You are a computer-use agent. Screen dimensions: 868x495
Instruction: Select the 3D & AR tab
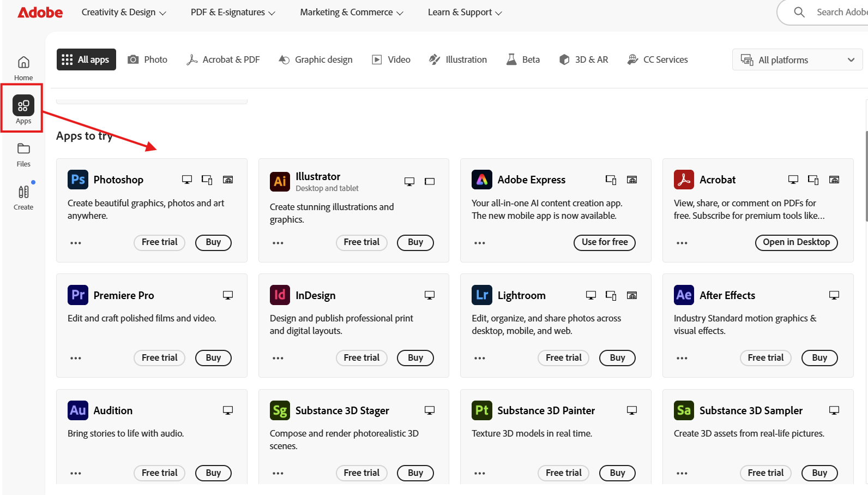(583, 59)
